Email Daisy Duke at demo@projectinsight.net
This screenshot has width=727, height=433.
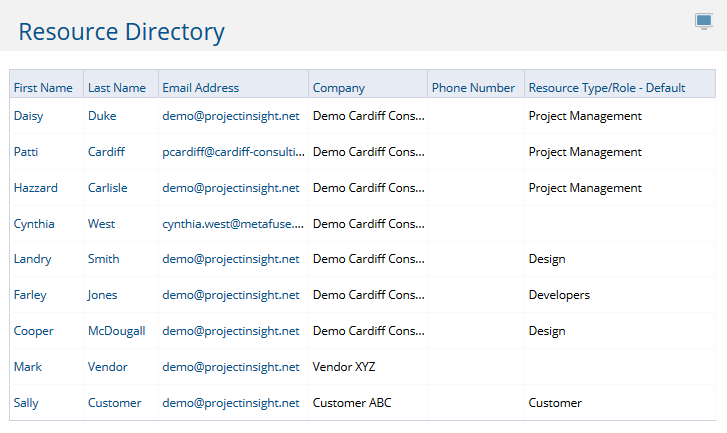[230, 116]
